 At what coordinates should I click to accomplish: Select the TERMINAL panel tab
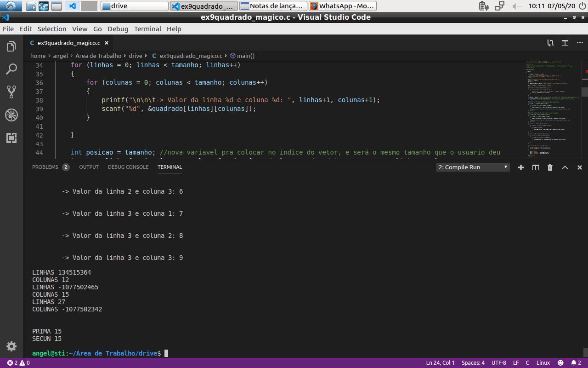tap(170, 167)
